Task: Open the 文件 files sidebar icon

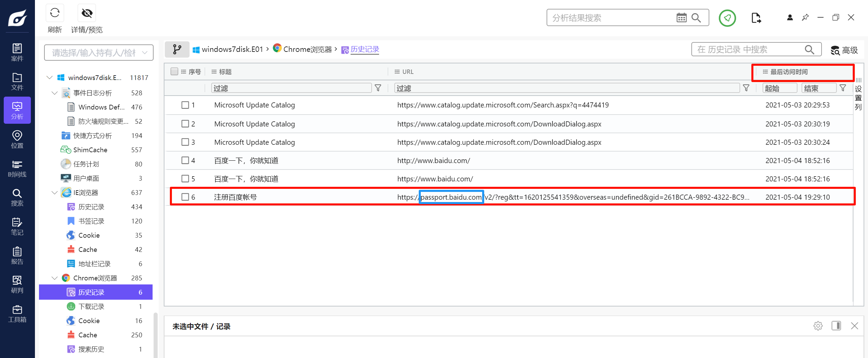Action: coord(17,81)
